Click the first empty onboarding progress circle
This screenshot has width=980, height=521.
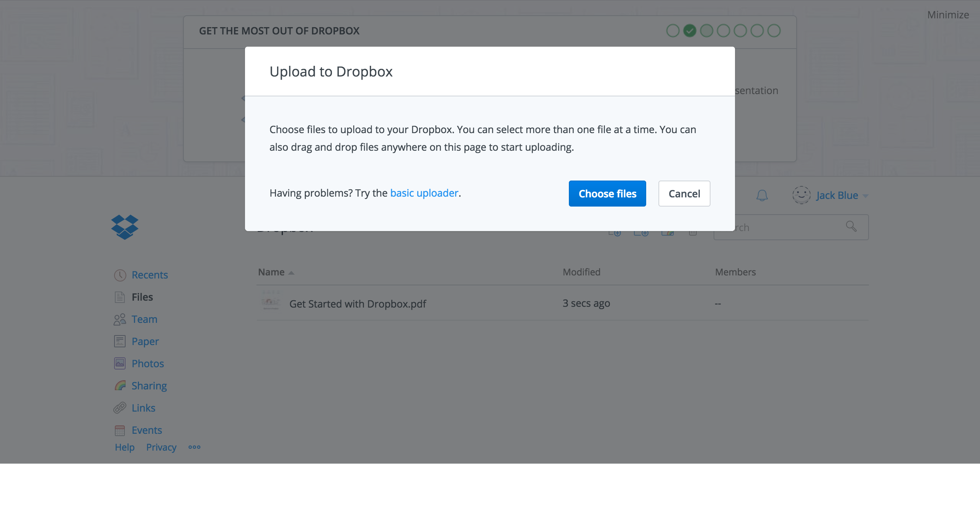[673, 31]
